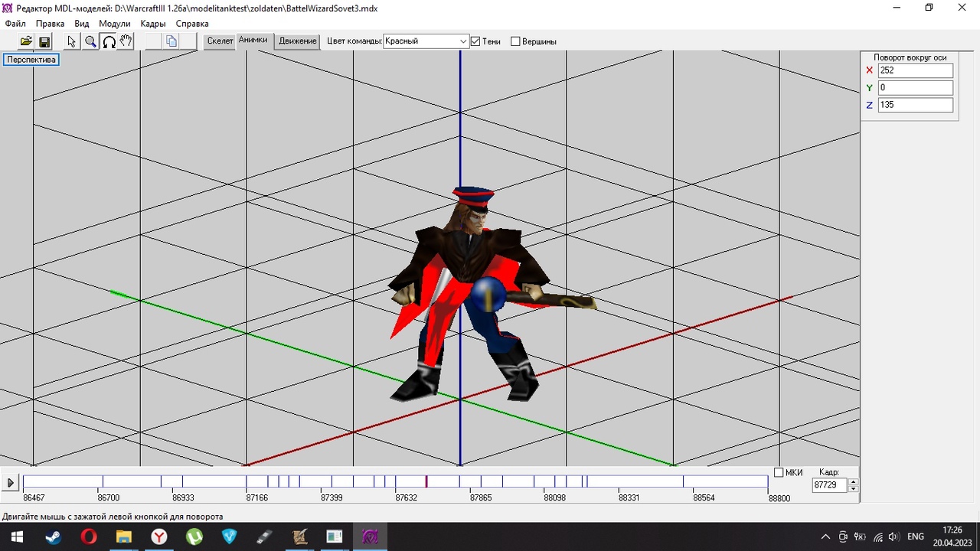The image size is (980, 551).
Task: Switch to the Движение tab
Action: click(298, 41)
